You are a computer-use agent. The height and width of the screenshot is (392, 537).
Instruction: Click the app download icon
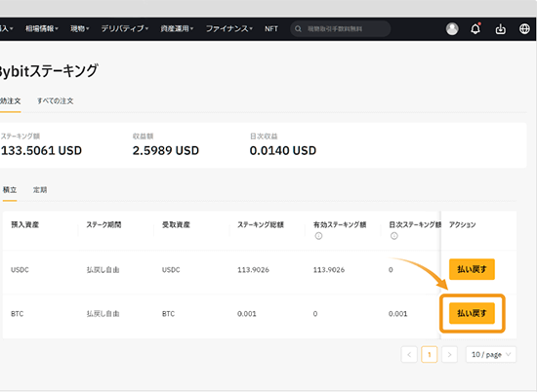tap(500, 29)
